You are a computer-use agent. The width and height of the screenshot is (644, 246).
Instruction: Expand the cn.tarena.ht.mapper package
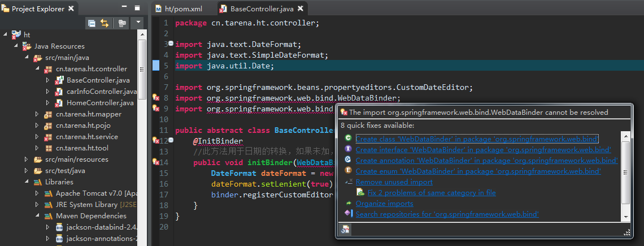[x=37, y=114]
